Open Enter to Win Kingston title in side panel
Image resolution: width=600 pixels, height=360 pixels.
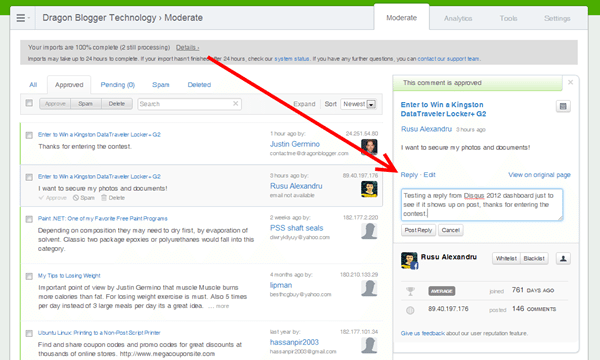443,109
